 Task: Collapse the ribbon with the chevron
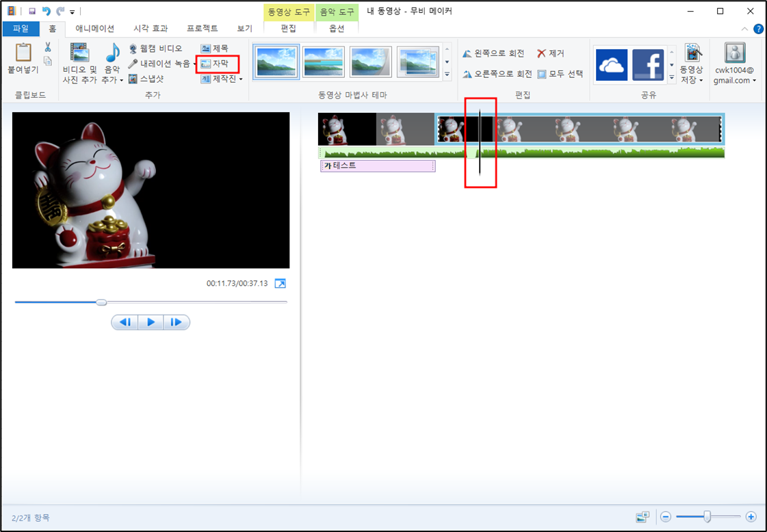coord(744,29)
